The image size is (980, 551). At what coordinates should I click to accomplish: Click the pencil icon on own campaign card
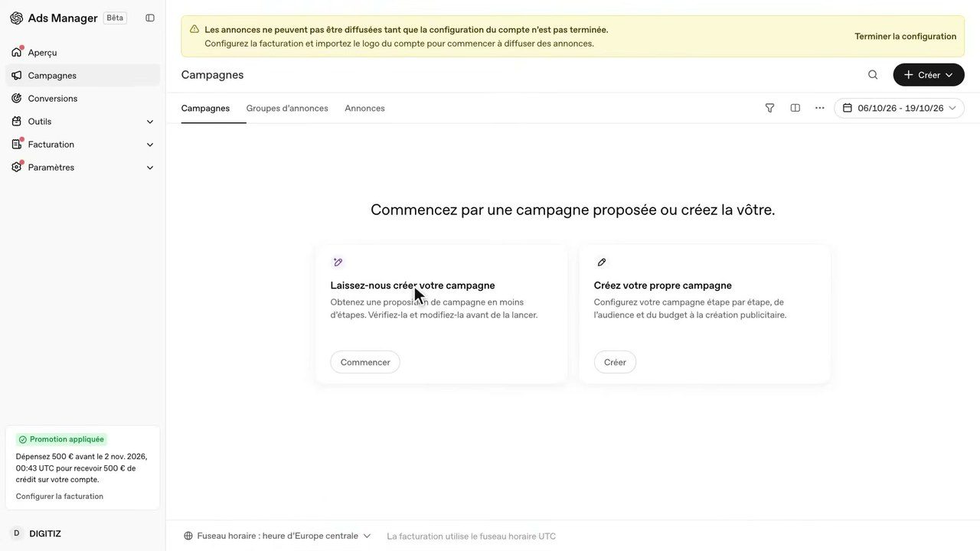[602, 262]
